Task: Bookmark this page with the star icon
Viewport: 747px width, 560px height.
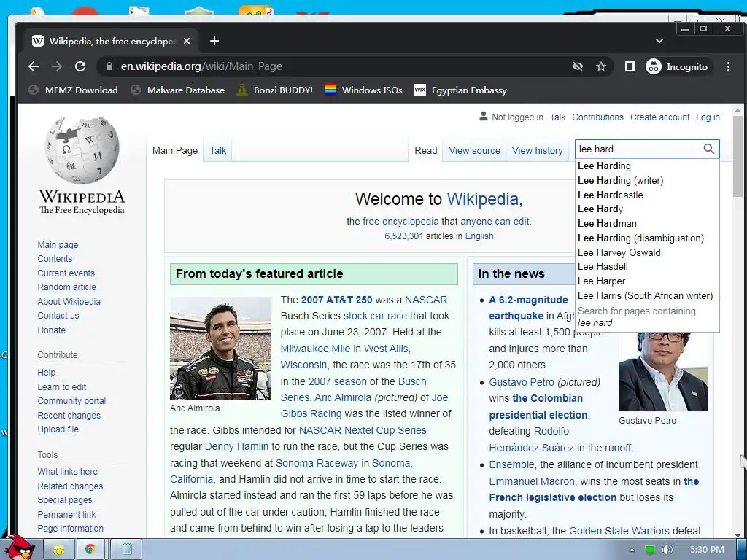Action: click(601, 66)
